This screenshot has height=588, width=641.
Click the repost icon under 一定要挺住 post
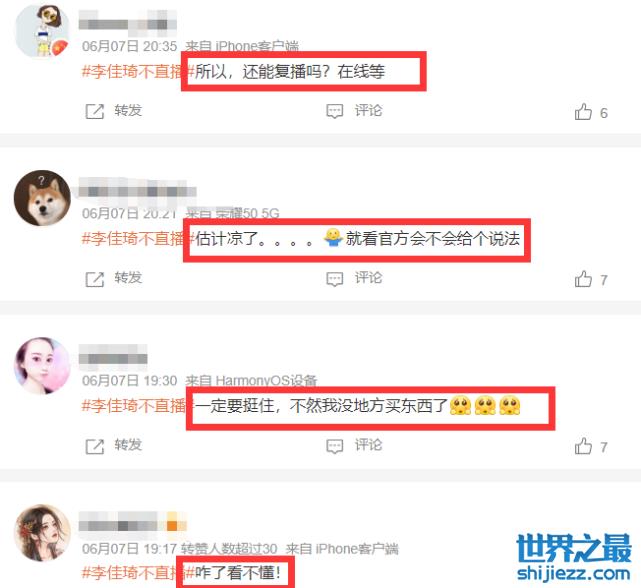click(x=94, y=446)
